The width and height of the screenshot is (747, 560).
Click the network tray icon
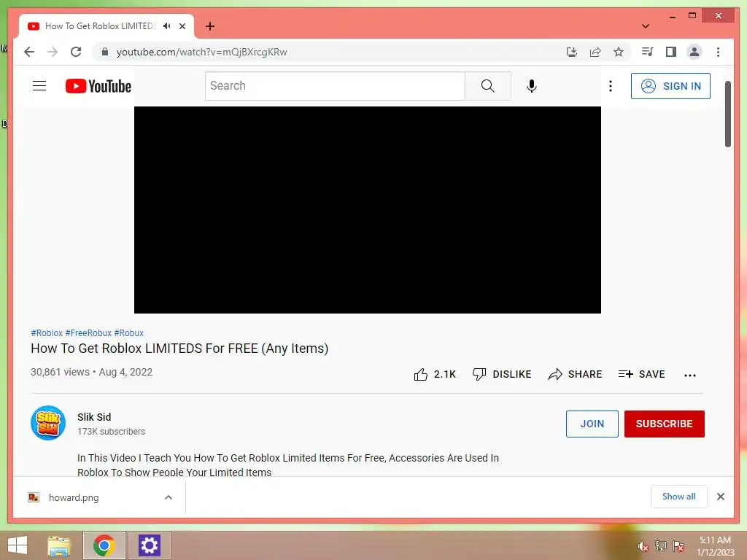(661, 546)
